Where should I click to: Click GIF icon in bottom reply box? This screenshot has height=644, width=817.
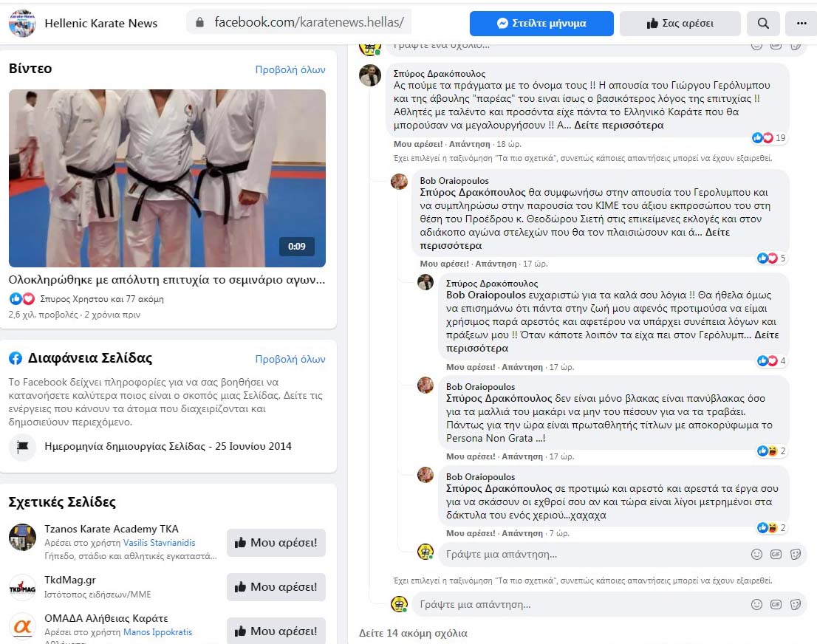click(x=776, y=604)
